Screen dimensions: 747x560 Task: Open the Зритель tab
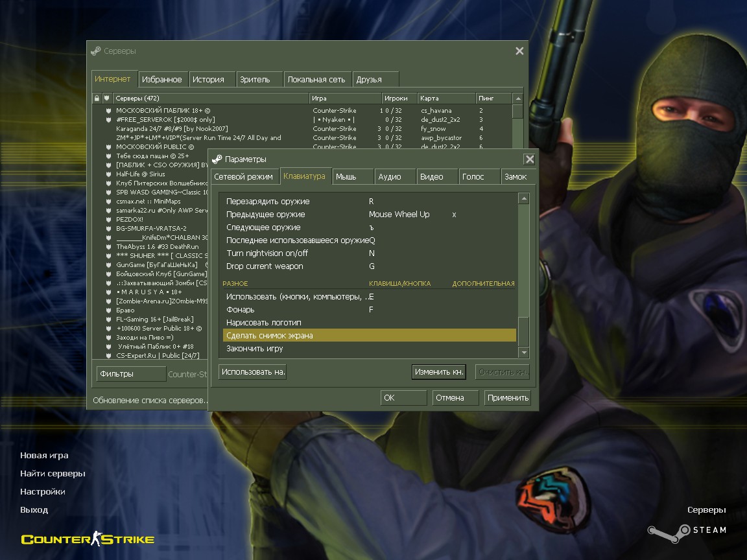259,80
